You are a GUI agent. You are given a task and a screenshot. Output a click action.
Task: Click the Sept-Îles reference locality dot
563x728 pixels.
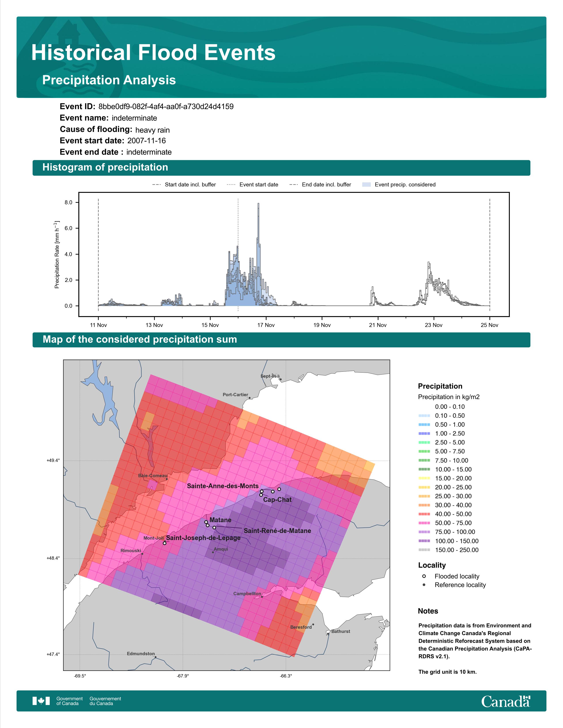(280, 379)
